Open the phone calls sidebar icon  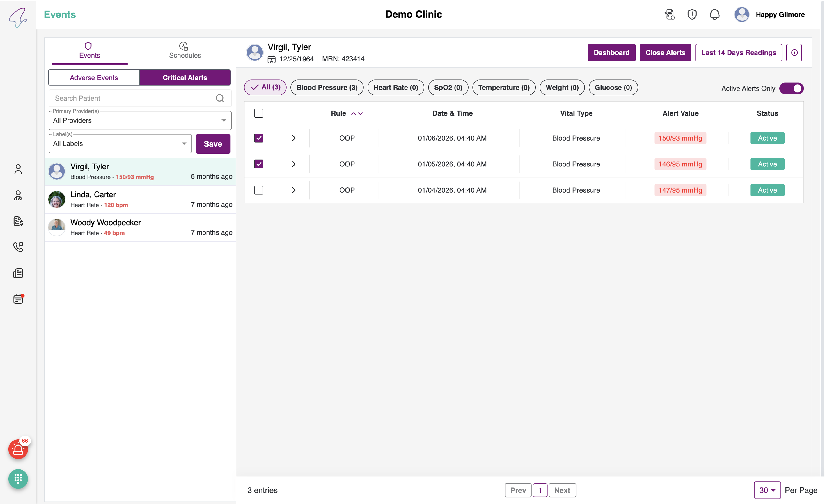click(x=18, y=247)
